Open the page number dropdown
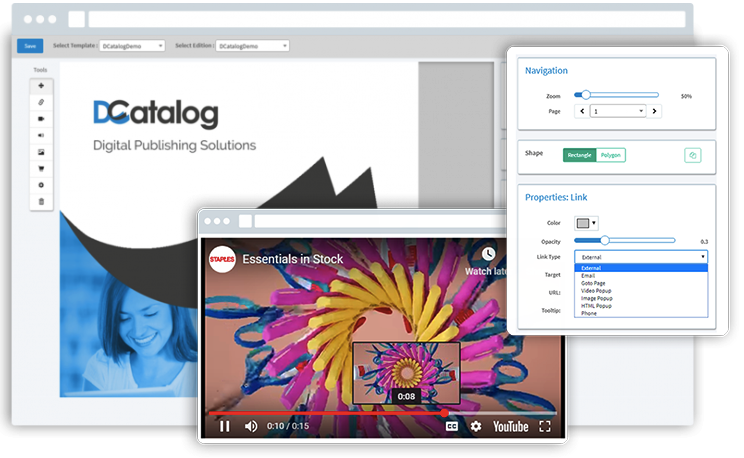This screenshot has width=744, height=458. (618, 111)
